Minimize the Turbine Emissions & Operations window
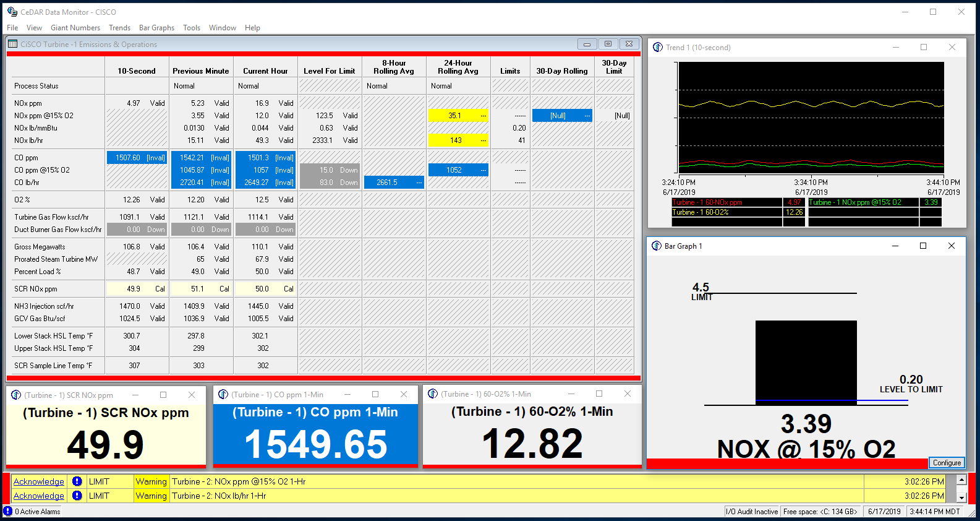This screenshot has height=521, width=980. (x=587, y=44)
